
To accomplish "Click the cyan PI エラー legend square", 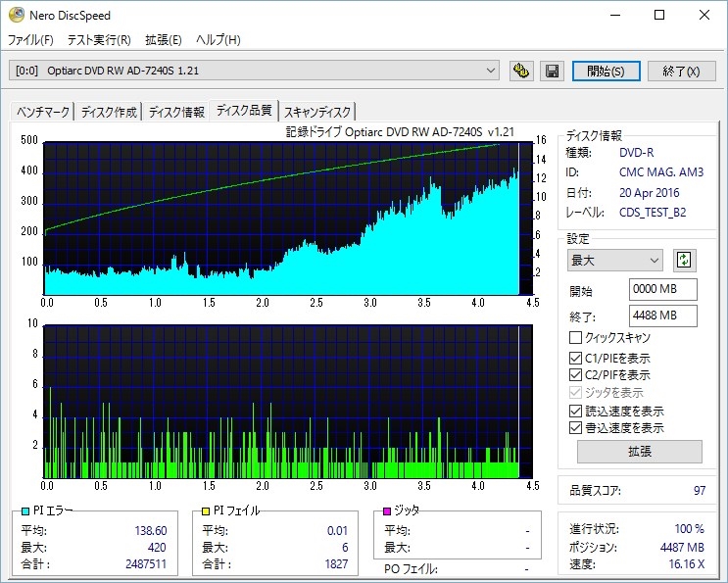I will coord(25,511).
